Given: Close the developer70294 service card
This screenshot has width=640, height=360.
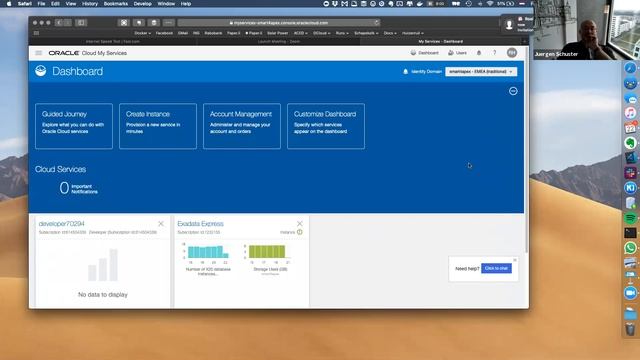Looking at the screenshot, I should click(161, 224).
